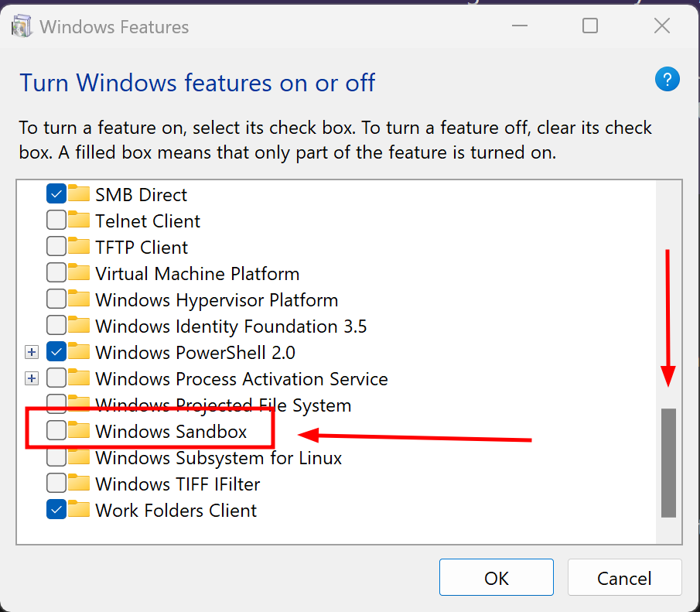Enable Windows Hypervisor Platform checkbox

[56, 299]
